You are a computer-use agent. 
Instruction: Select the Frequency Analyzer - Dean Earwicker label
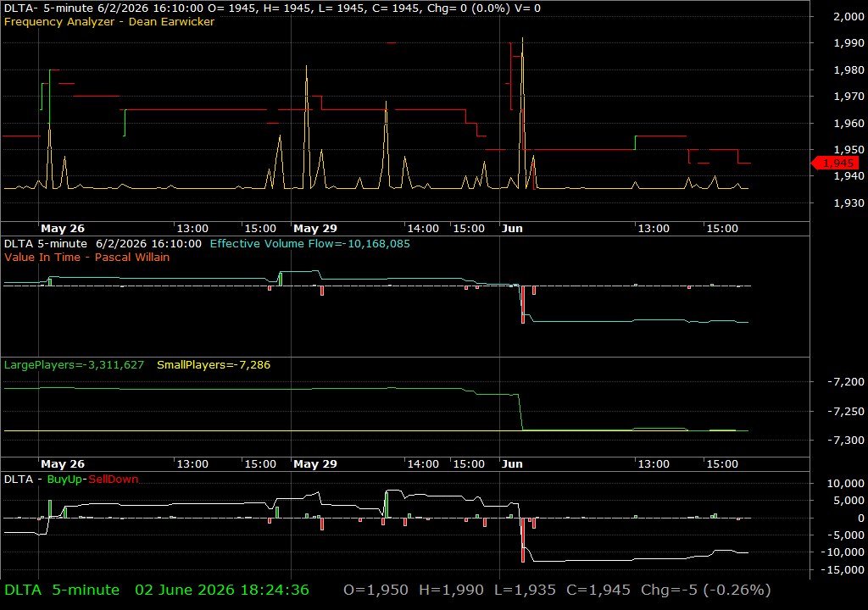109,21
